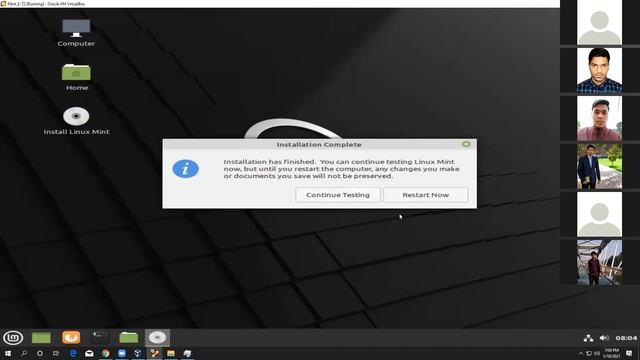The width and height of the screenshot is (640, 360).
Task: Open Microsoft Edge from Windows taskbar
Action: coord(73,353)
